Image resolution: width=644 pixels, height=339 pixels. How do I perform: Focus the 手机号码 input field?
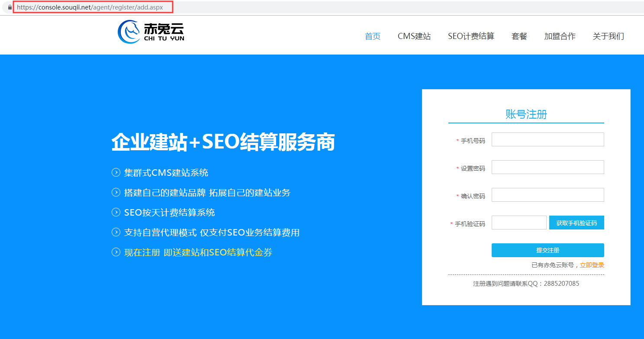[547, 139]
